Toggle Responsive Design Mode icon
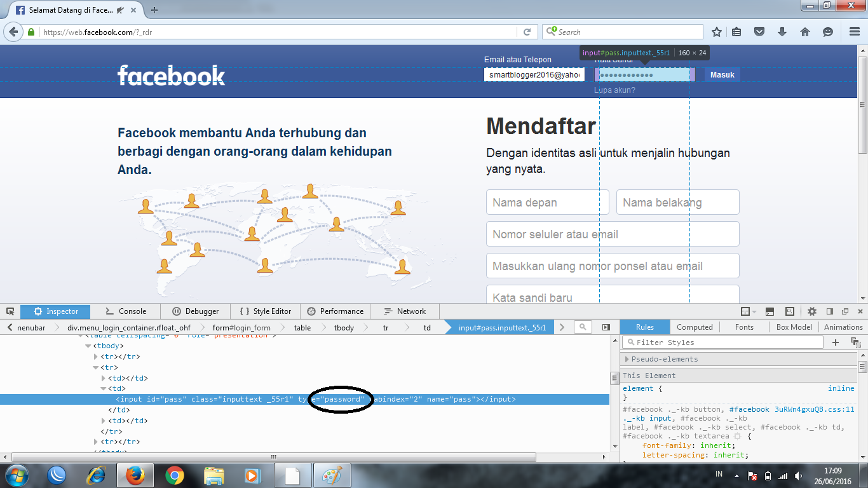868x488 pixels. click(790, 311)
